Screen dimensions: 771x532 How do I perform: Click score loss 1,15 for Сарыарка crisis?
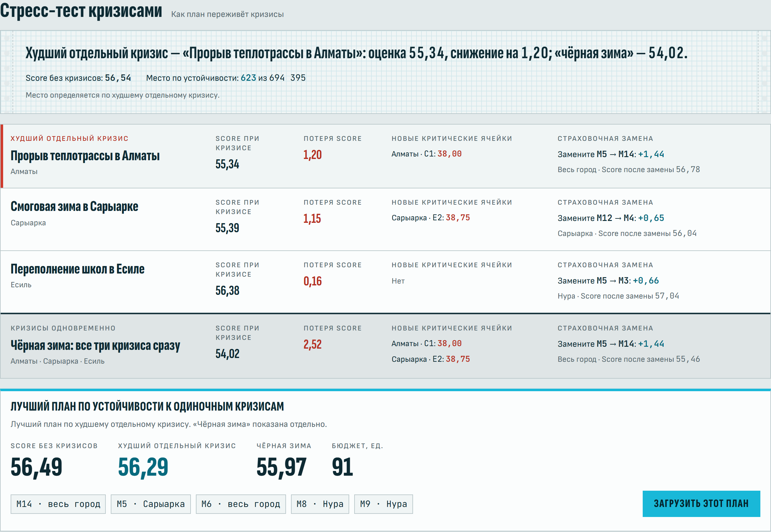click(x=312, y=219)
